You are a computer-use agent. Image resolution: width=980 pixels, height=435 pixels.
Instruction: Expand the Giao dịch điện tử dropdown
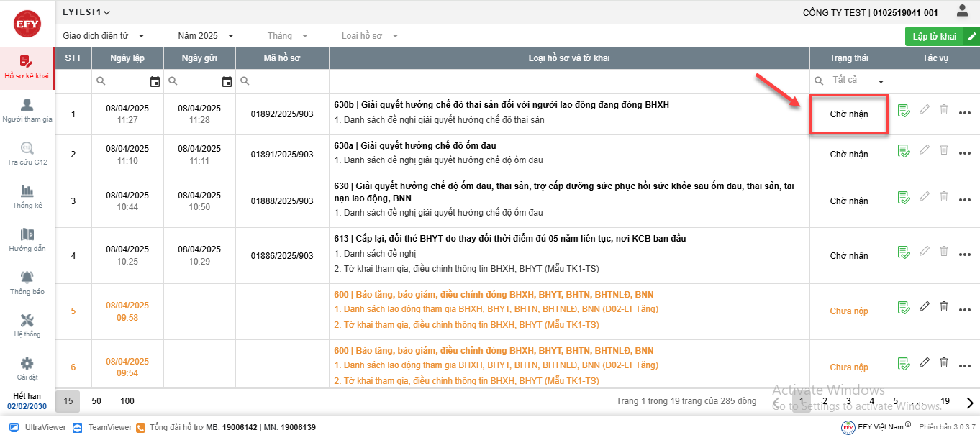[104, 36]
